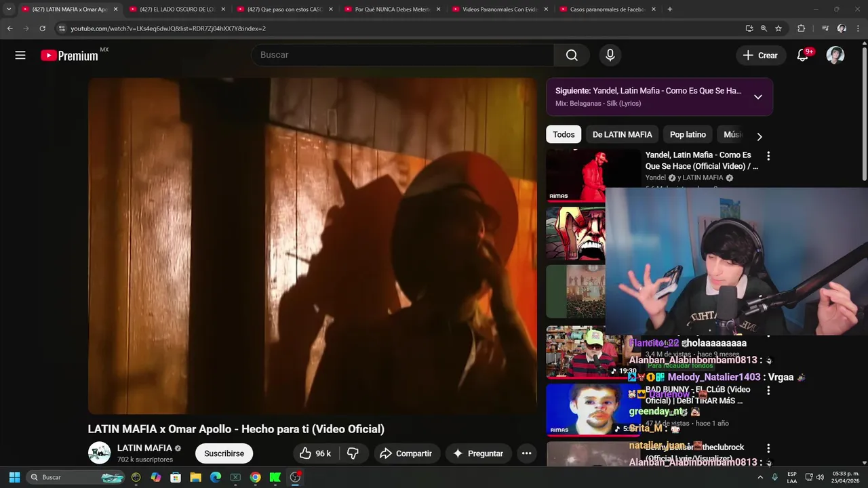Viewport: 868px width, 488px height.
Task: Open Copilot from the taskbar
Action: 156,477
